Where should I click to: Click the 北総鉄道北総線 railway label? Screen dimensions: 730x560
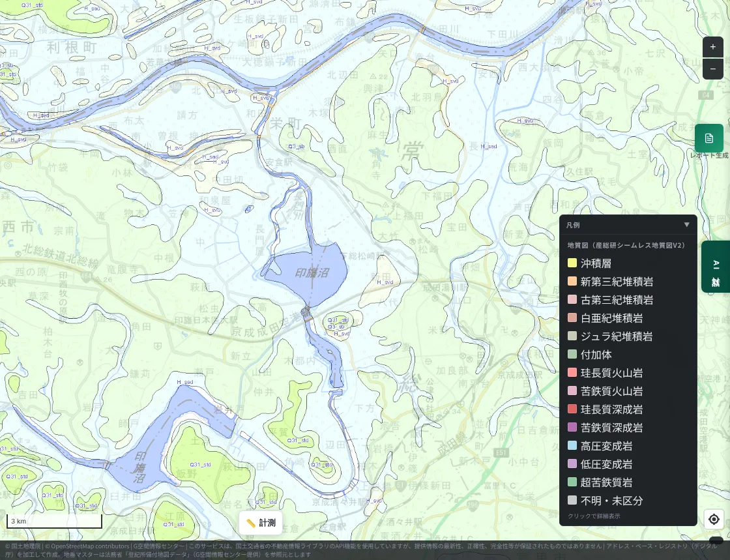tap(61, 256)
